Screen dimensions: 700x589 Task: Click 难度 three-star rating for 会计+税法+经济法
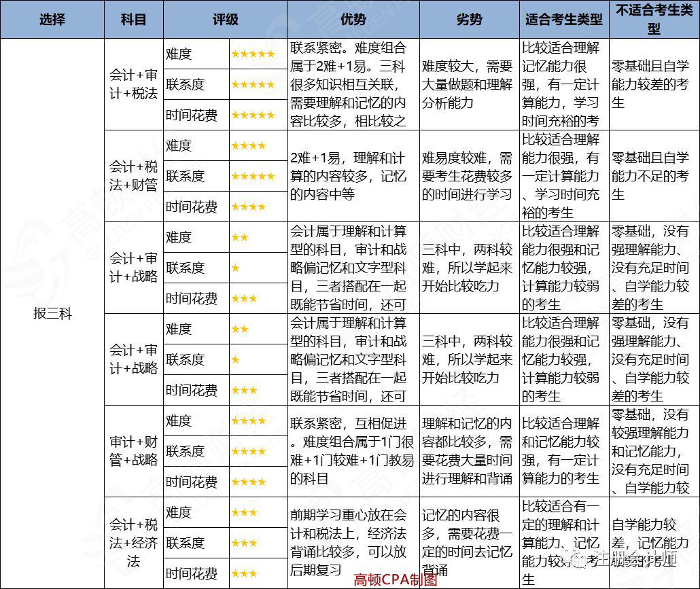[244, 513]
